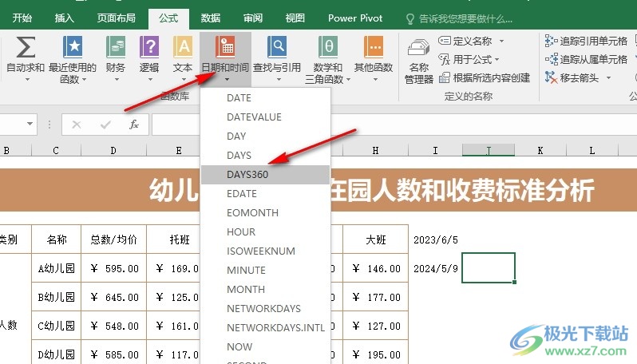
Task: Click cell containing 2024/5/9
Action: pos(435,268)
